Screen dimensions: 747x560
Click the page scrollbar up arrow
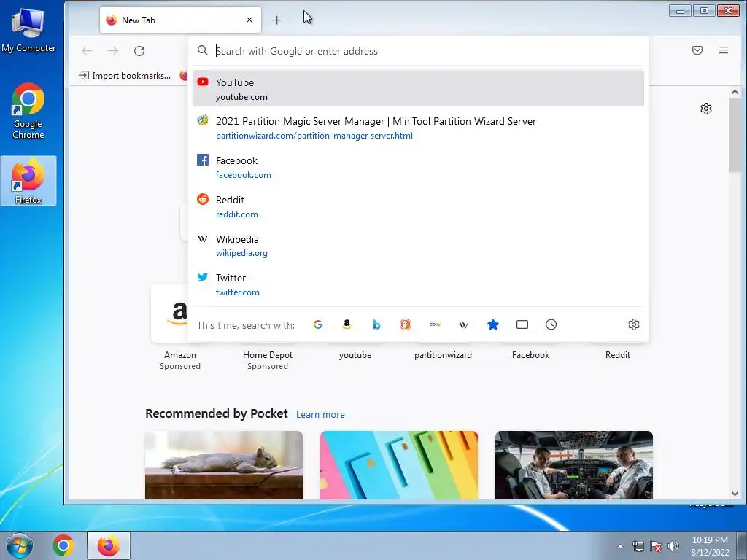coord(735,92)
